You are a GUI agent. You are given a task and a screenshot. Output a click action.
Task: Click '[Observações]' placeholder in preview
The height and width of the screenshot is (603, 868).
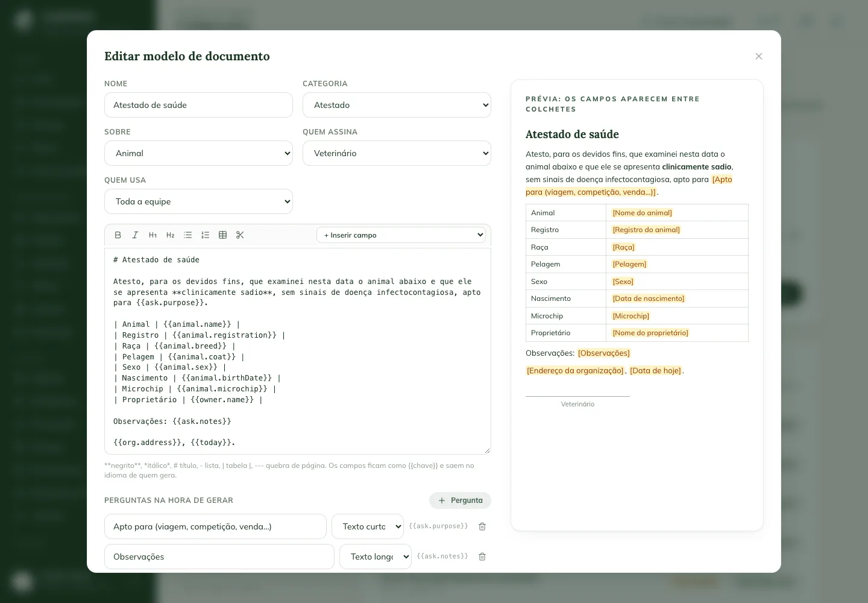pyautogui.click(x=604, y=353)
